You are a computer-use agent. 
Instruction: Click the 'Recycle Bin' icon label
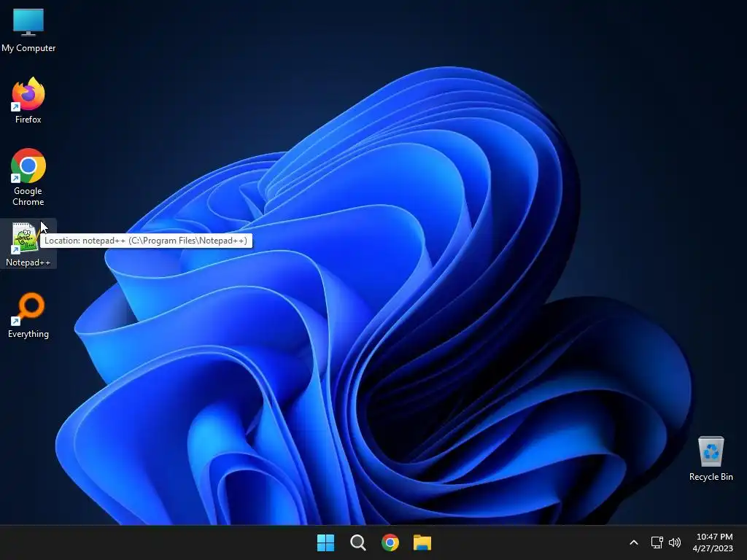click(711, 477)
